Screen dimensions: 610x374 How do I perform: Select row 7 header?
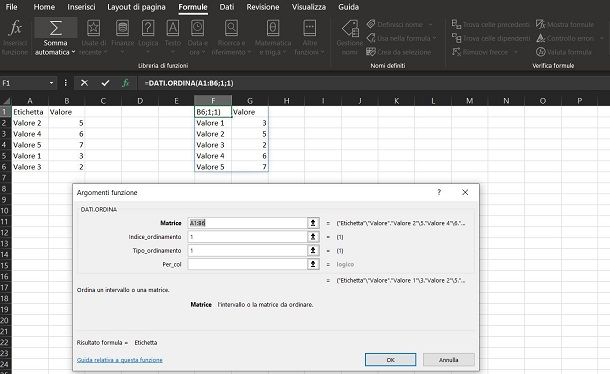[5, 178]
